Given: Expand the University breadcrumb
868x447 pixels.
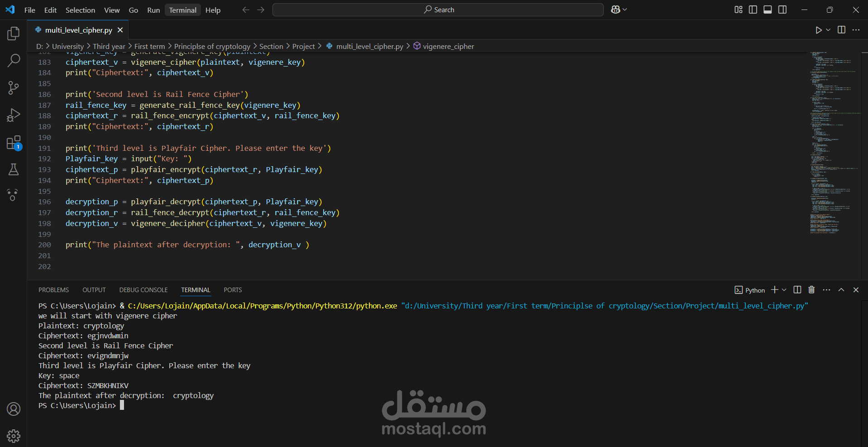Looking at the screenshot, I should (68, 46).
